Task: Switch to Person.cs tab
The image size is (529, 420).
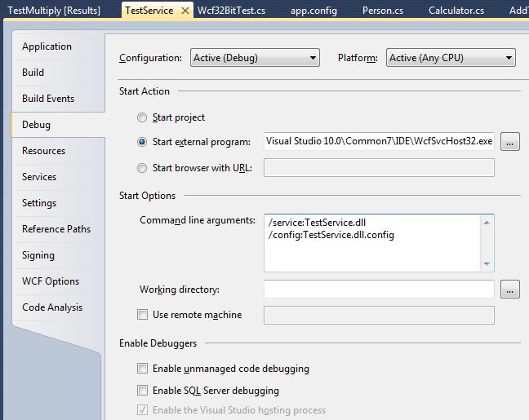Action: coord(383,11)
